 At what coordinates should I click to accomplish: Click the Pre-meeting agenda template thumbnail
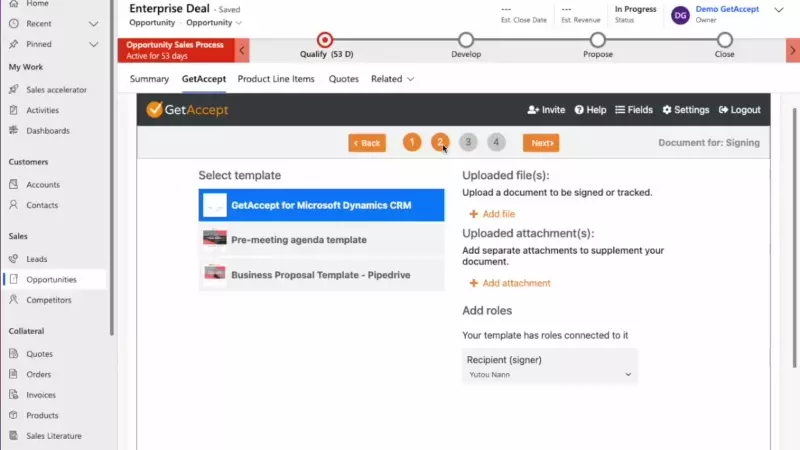(215, 238)
